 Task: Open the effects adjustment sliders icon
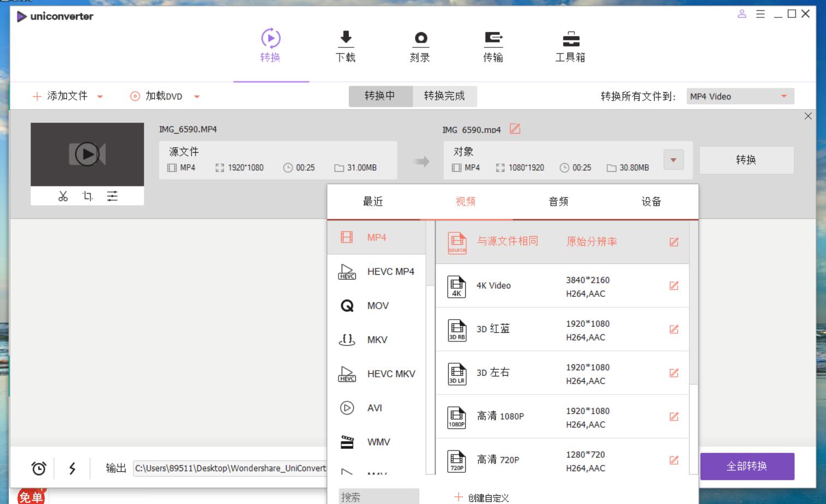pyautogui.click(x=112, y=196)
